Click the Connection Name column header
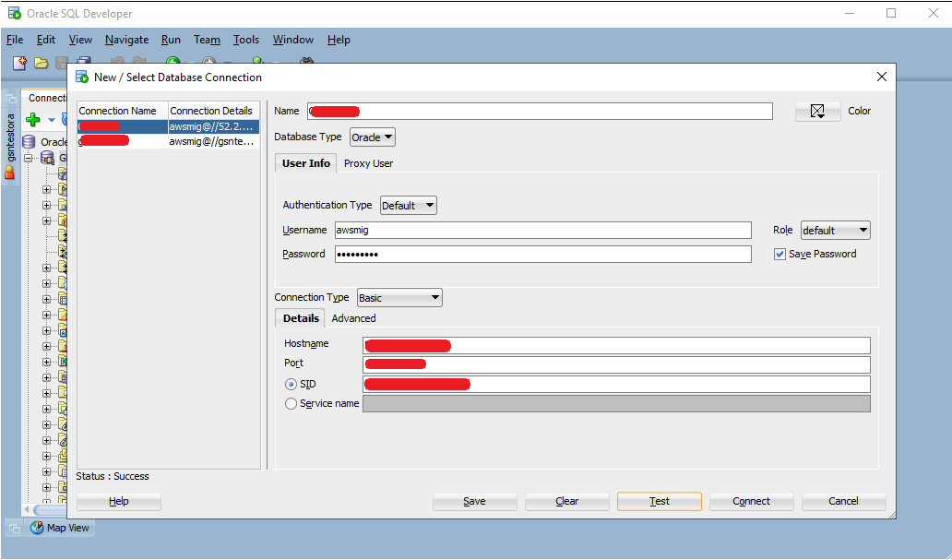Image resolution: width=952 pixels, height=560 pixels. [122, 111]
